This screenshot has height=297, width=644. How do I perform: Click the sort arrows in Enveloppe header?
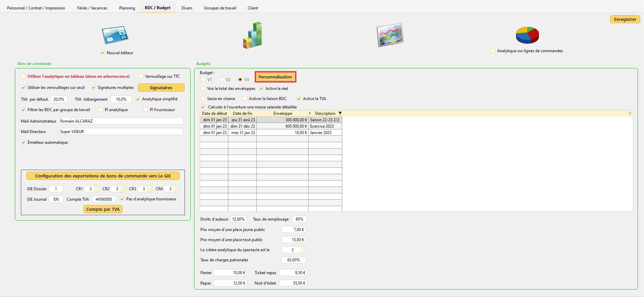pos(310,113)
